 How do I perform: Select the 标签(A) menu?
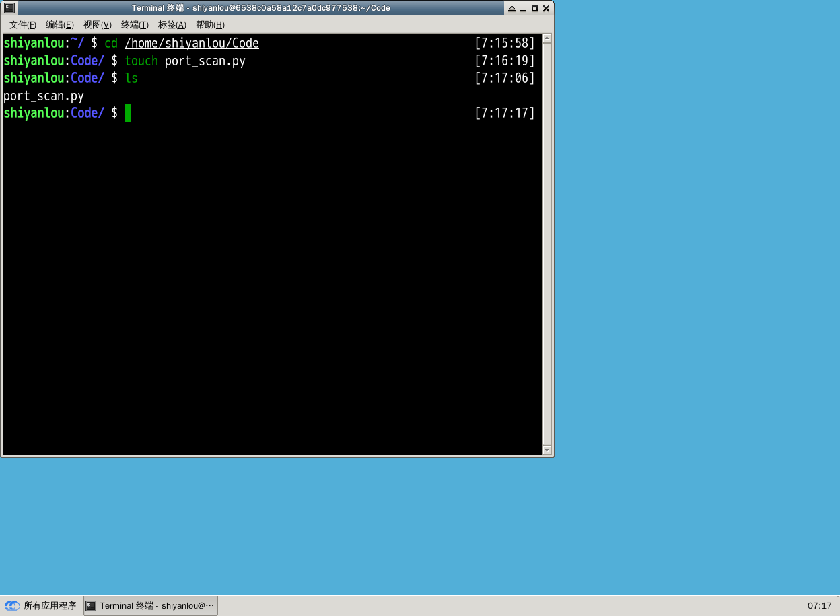click(172, 25)
